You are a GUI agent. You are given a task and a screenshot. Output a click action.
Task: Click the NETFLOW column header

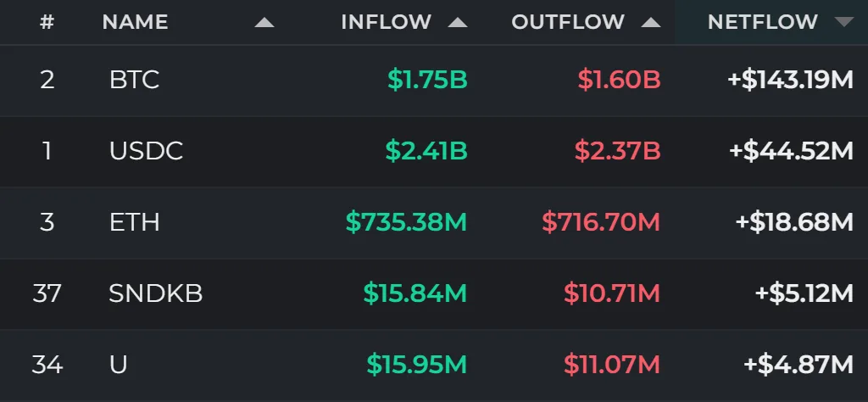(x=763, y=22)
